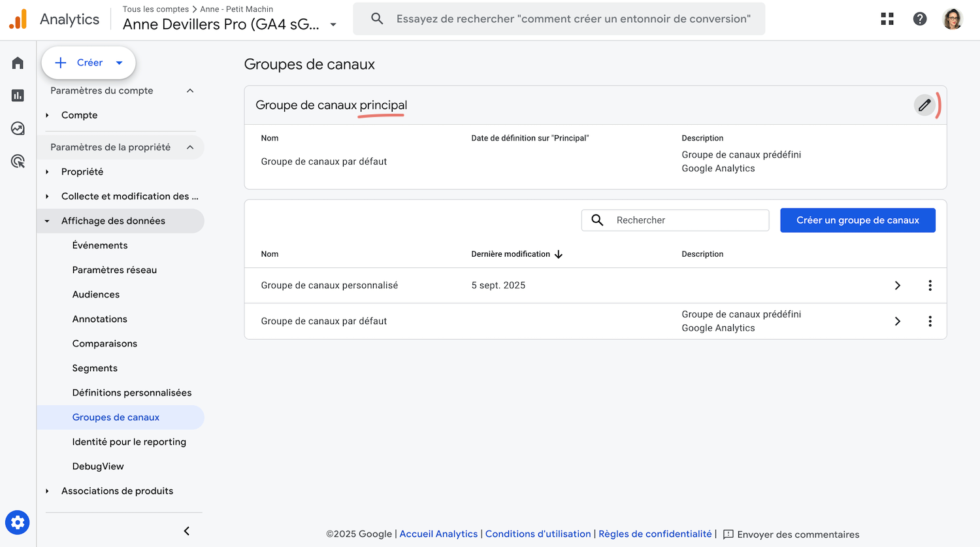Viewport: 980px width, 547px height.
Task: Open the Google apps grid icon
Action: point(887,19)
